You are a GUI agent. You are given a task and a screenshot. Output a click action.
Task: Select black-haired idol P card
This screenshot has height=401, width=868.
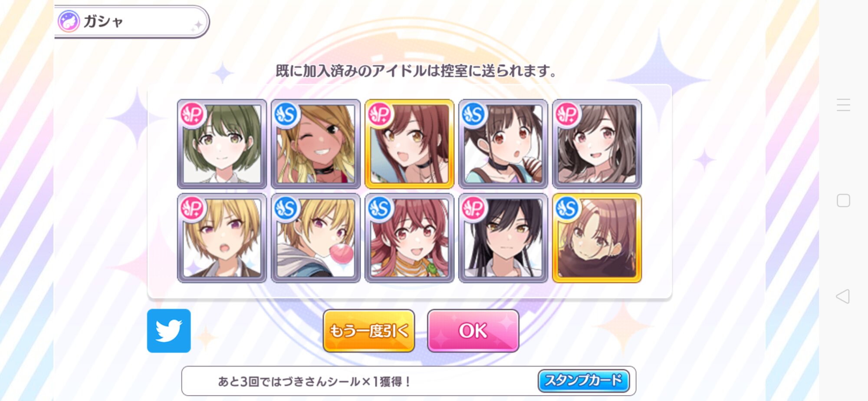click(x=503, y=238)
